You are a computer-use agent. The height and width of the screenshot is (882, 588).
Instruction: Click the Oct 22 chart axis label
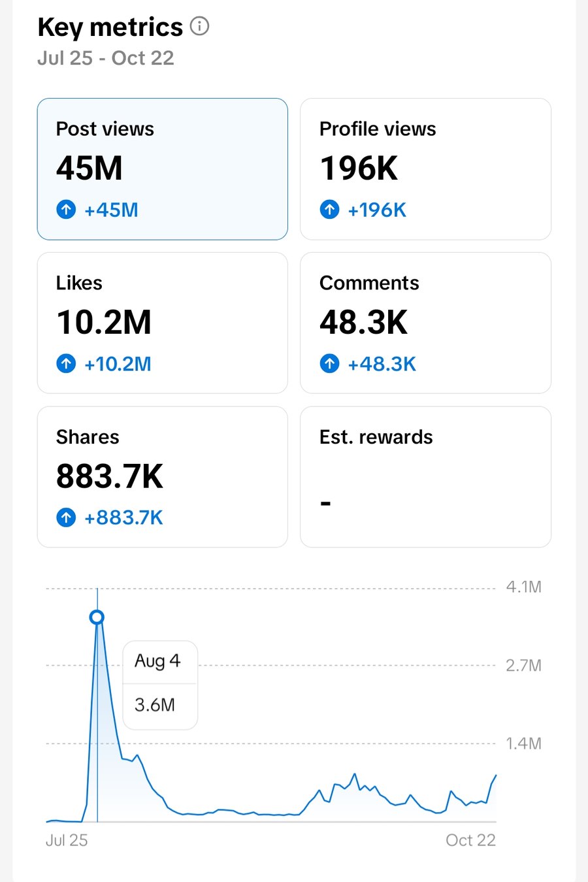[x=470, y=840]
